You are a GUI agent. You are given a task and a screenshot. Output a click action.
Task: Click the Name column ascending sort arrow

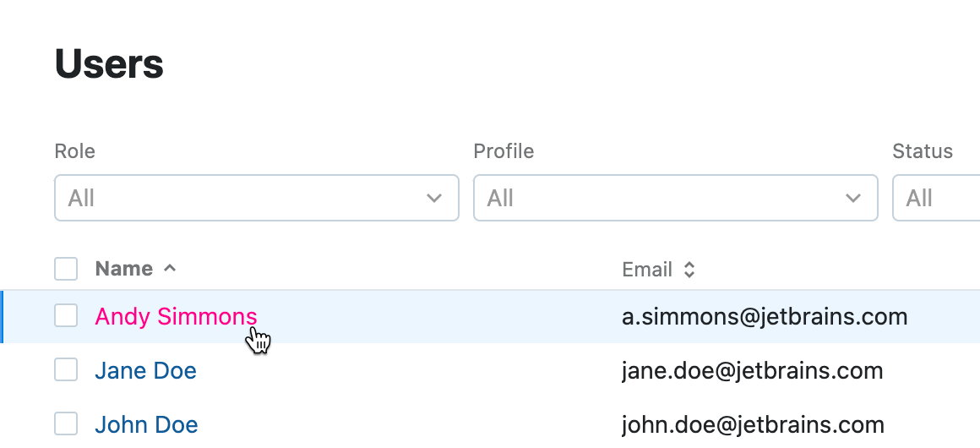tap(170, 269)
